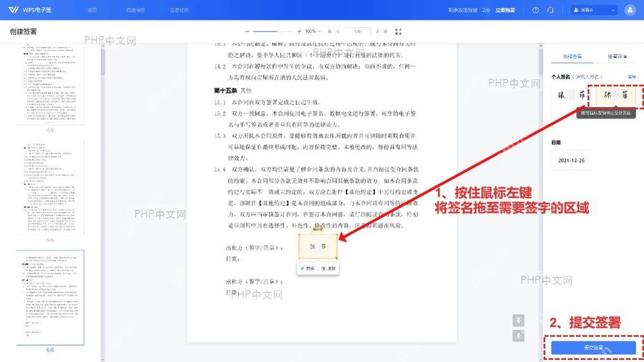This screenshot has width=644, height=362.
Task: Zoom out with the minus icon
Action: (247, 32)
